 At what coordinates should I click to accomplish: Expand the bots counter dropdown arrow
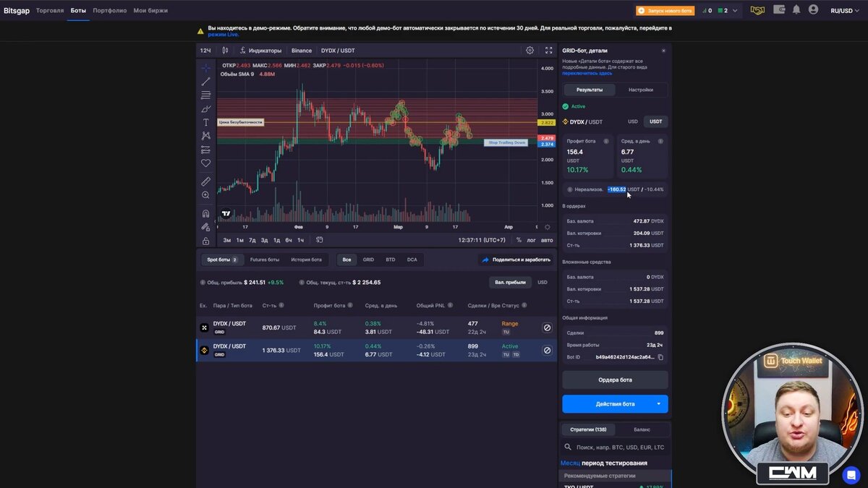[736, 11]
